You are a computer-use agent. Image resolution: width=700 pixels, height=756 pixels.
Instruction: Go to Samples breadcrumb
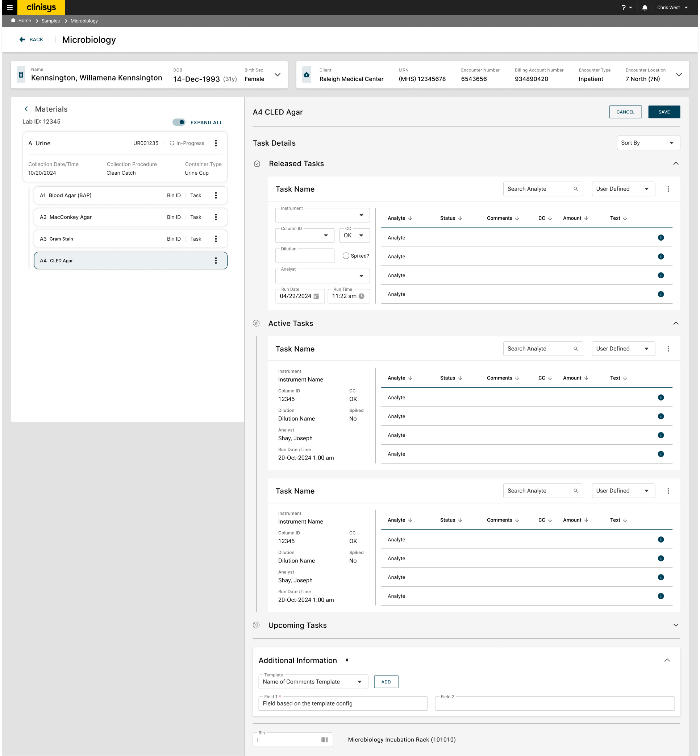(x=51, y=21)
